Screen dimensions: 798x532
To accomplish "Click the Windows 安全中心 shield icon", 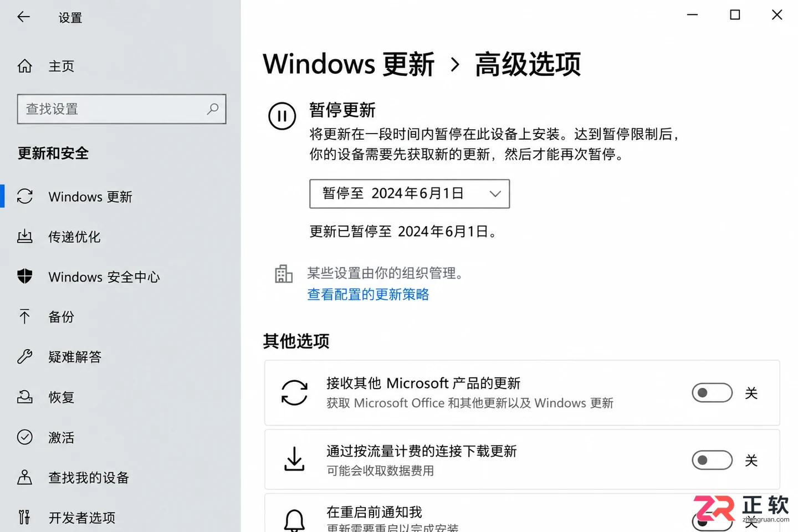I will pos(25,276).
